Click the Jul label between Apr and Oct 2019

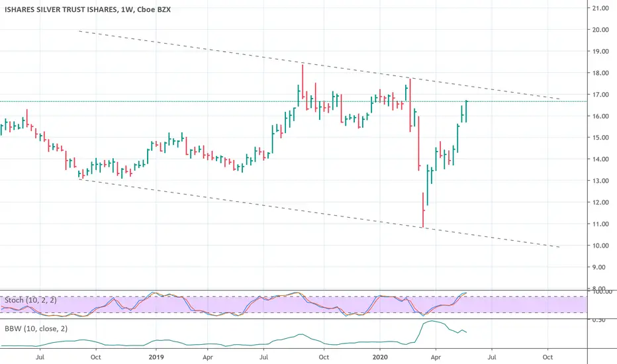[x=263, y=357]
